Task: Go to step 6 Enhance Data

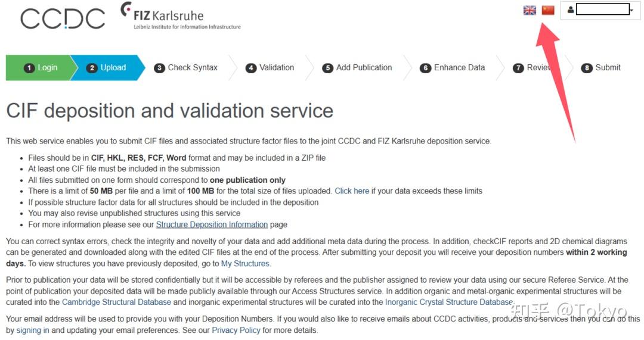Action: (x=452, y=68)
